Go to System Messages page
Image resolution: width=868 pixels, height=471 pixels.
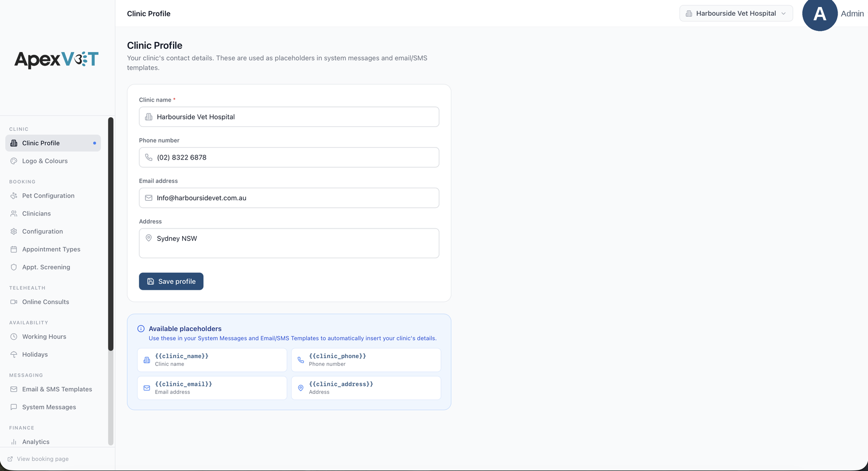pyautogui.click(x=53, y=408)
